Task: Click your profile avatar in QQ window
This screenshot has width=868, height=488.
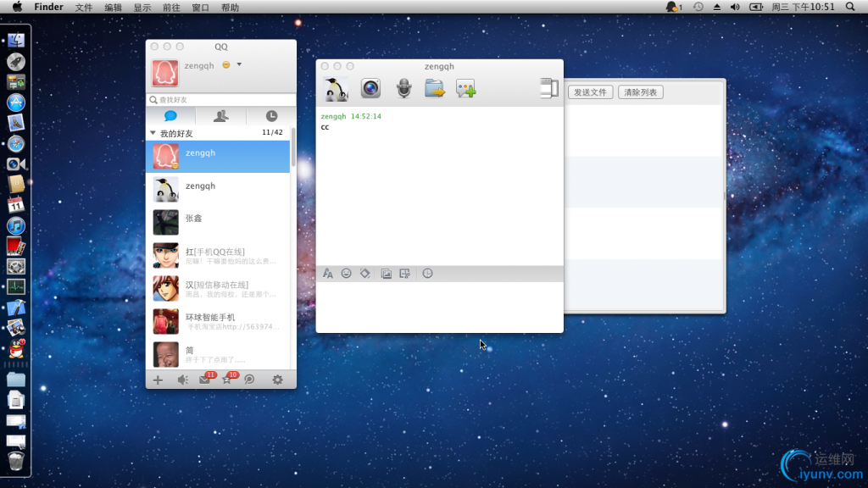Action: pyautogui.click(x=165, y=73)
